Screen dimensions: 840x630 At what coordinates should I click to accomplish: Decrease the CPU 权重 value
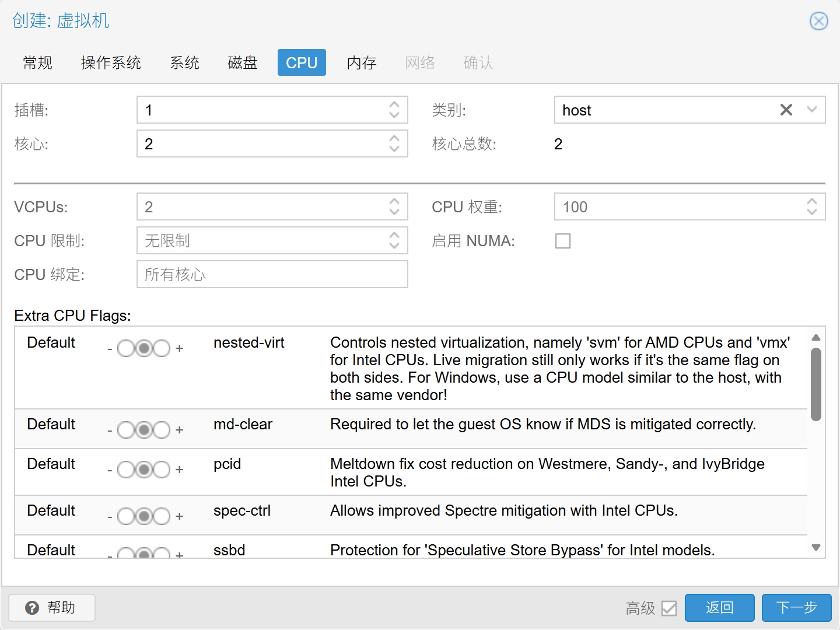coord(811,212)
